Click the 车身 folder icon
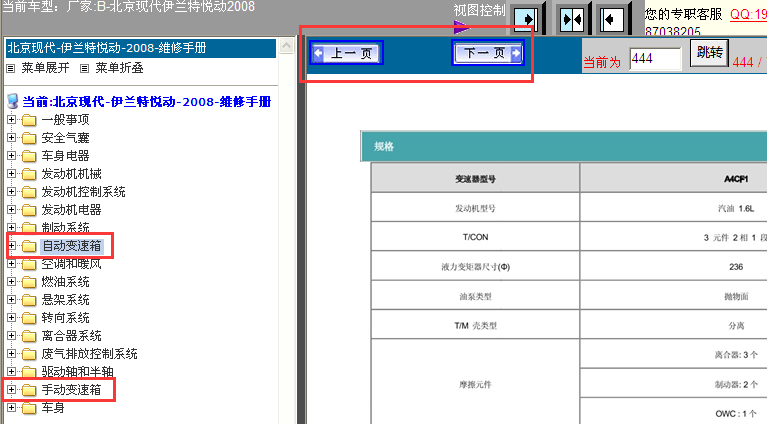This screenshot has height=424, width=767. click(29, 408)
